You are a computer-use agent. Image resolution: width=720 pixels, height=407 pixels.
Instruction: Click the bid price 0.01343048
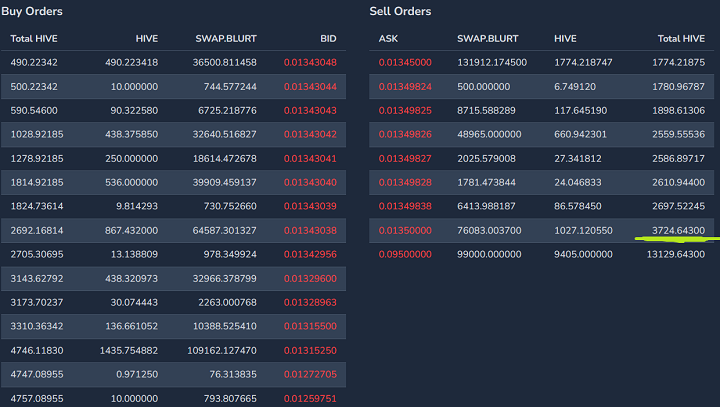[310, 62]
